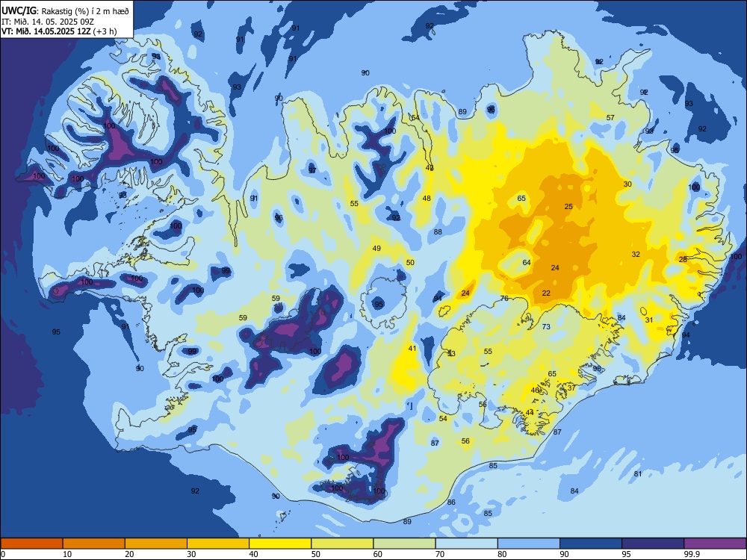The width and height of the screenshot is (747, 560).
Task: Click the humidity value 76 on the map
Action: 504,298
